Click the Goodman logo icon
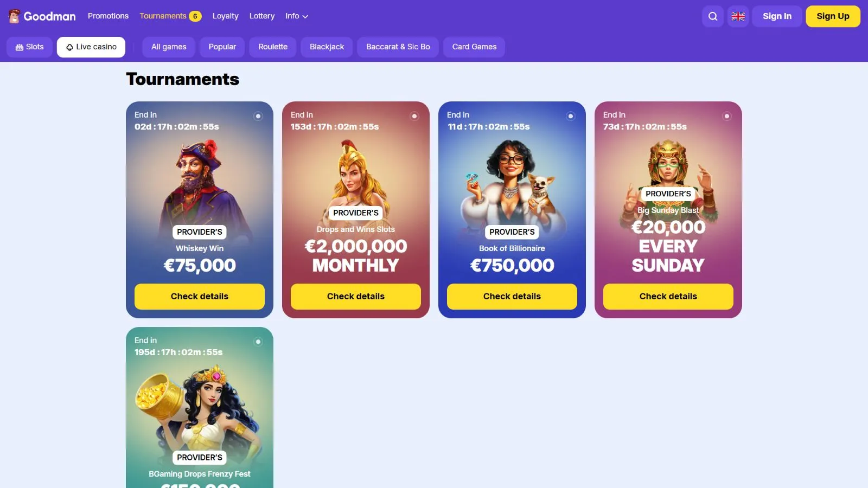Image resolution: width=868 pixels, height=488 pixels. click(14, 16)
